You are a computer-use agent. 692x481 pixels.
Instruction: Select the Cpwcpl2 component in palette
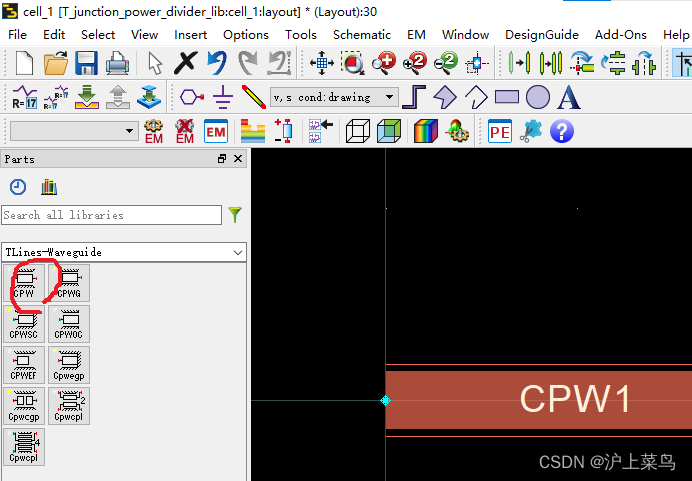click(69, 406)
